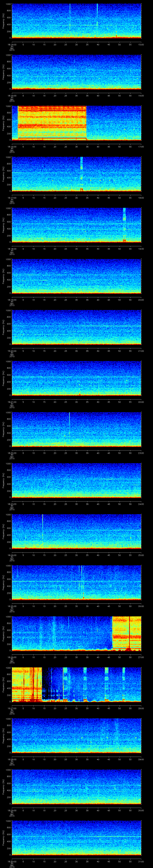Click the 18:20:00 start time label

(x=12, y=351)
